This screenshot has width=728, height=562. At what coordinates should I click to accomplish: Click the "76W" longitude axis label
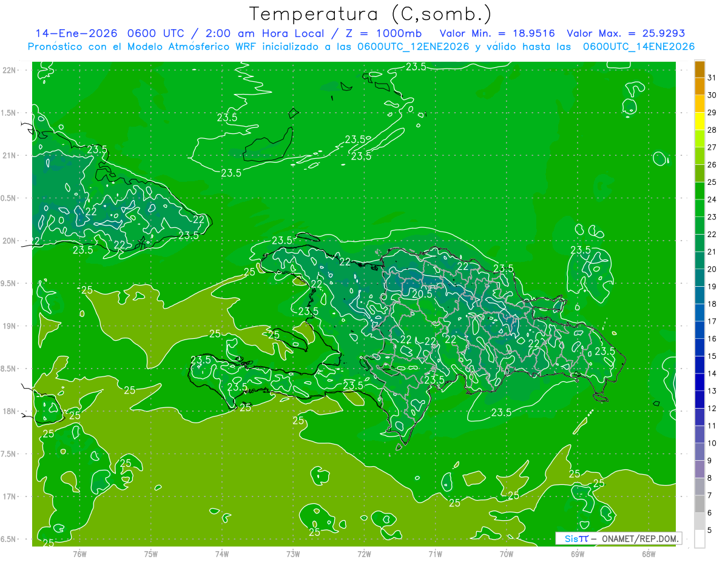click(79, 554)
